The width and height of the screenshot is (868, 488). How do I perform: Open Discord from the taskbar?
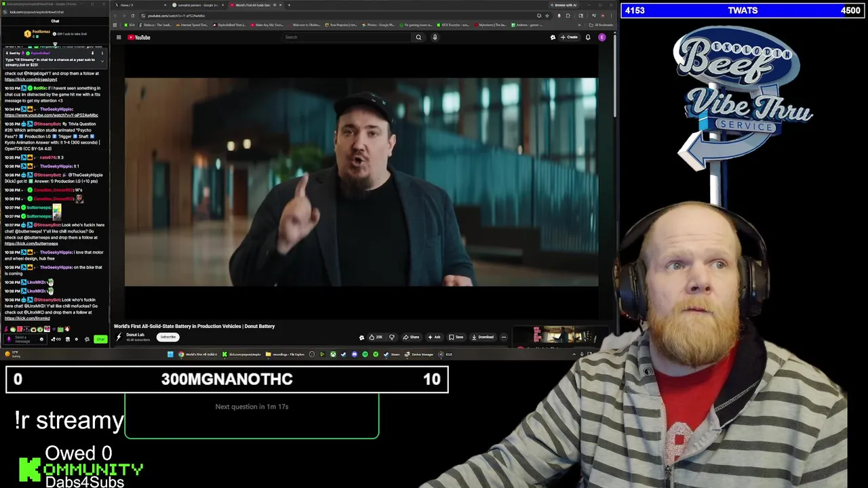[x=354, y=354]
